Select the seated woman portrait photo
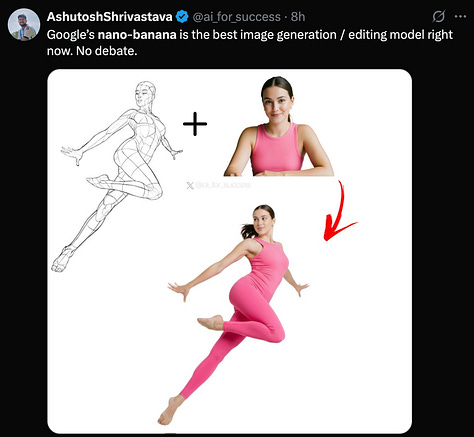This screenshot has width=474, height=437. (279, 126)
